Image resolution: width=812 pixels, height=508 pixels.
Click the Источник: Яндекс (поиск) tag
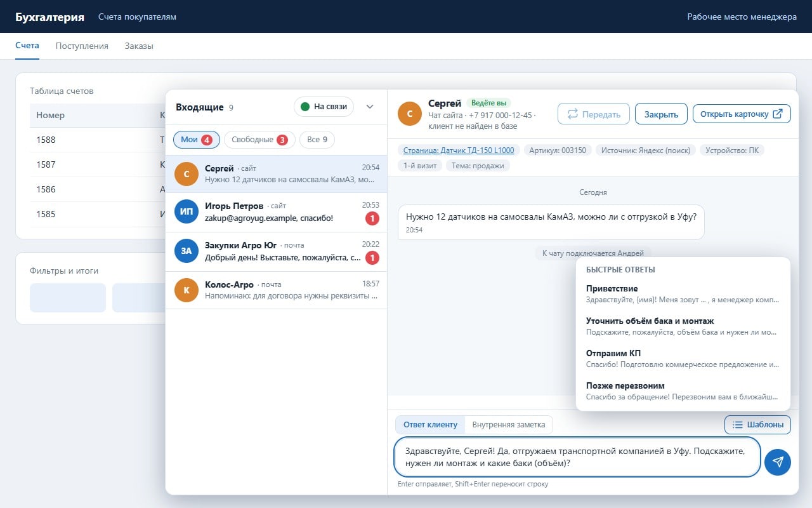pyautogui.click(x=646, y=150)
